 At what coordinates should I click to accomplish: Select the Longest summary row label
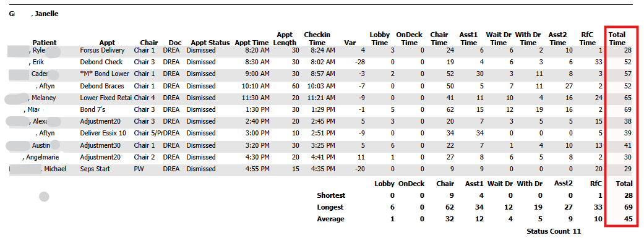click(x=330, y=207)
